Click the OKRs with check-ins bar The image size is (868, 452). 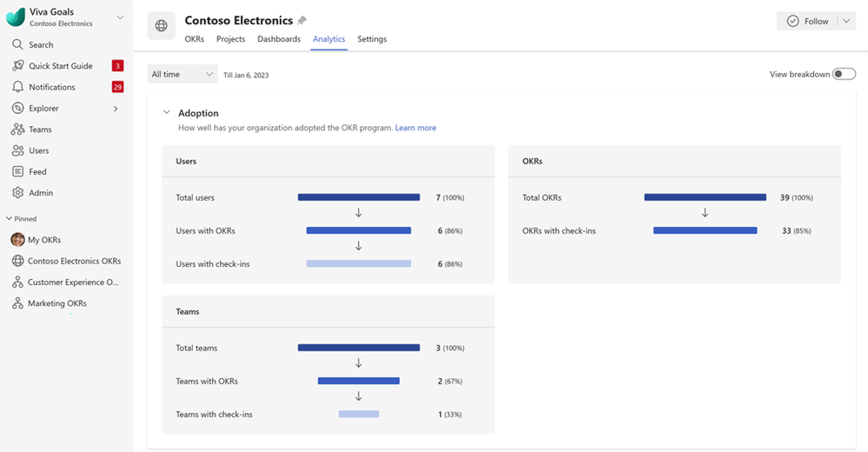coord(706,230)
